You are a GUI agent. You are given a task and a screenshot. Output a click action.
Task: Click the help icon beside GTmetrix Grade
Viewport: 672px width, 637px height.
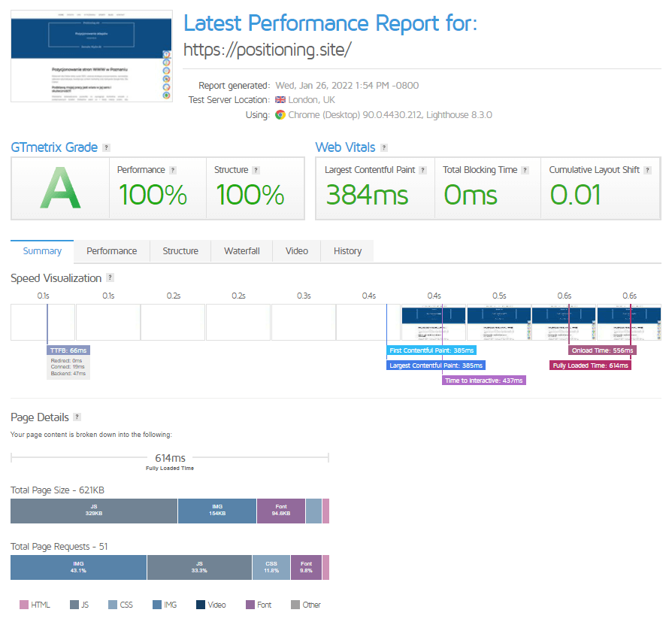coord(106,148)
